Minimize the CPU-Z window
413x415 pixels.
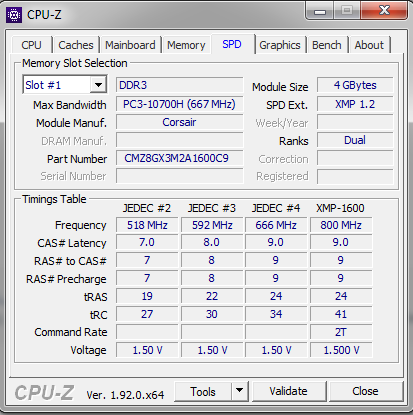320,11
